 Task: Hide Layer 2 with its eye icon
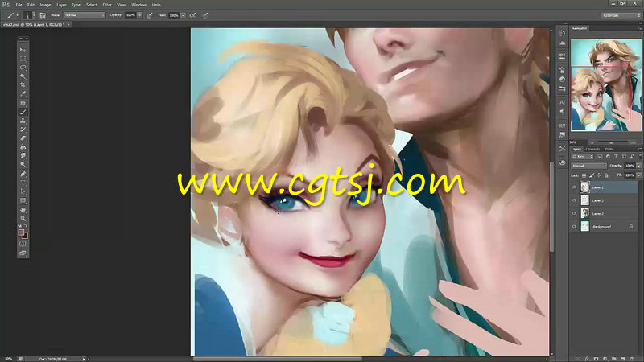[x=574, y=213]
